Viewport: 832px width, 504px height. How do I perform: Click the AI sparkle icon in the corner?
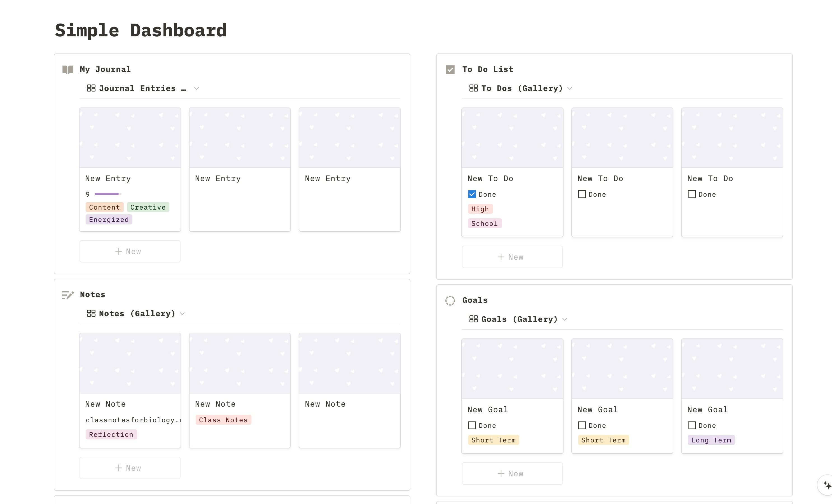(x=826, y=485)
